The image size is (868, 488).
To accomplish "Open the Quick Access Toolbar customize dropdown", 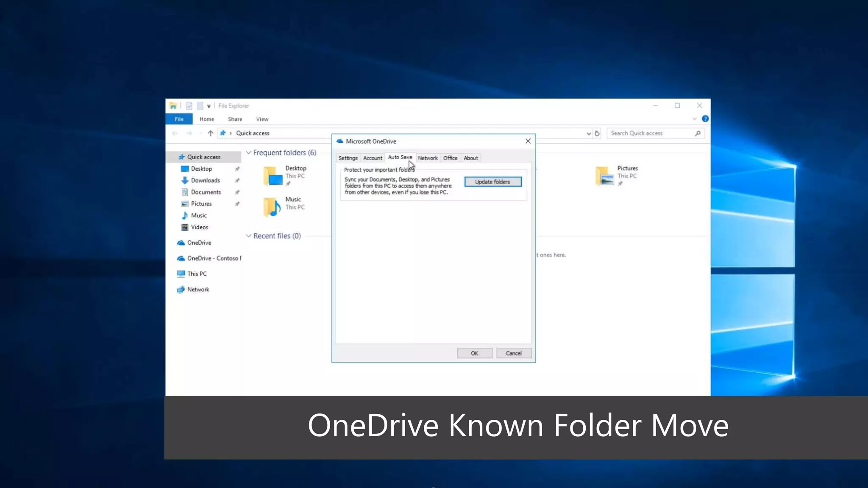I will tap(209, 106).
